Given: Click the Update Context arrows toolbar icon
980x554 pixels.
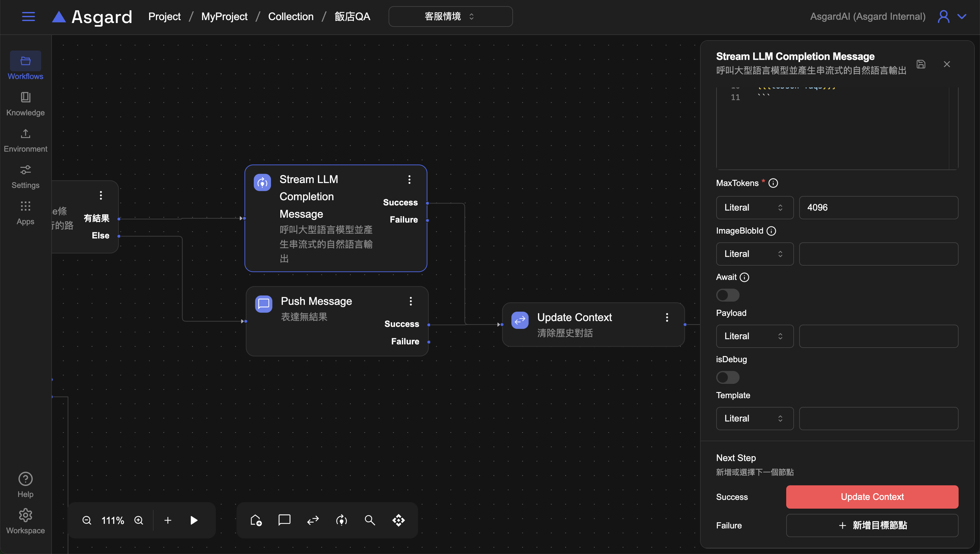Looking at the screenshot, I should (x=313, y=520).
